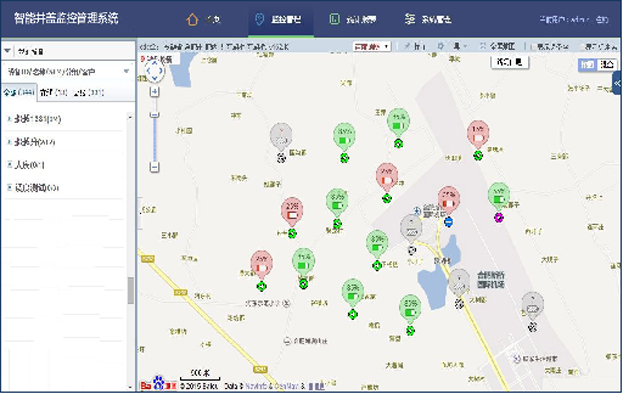Collapse the right side panel with double chevron
This screenshot has width=623, height=394.
[x=617, y=83]
